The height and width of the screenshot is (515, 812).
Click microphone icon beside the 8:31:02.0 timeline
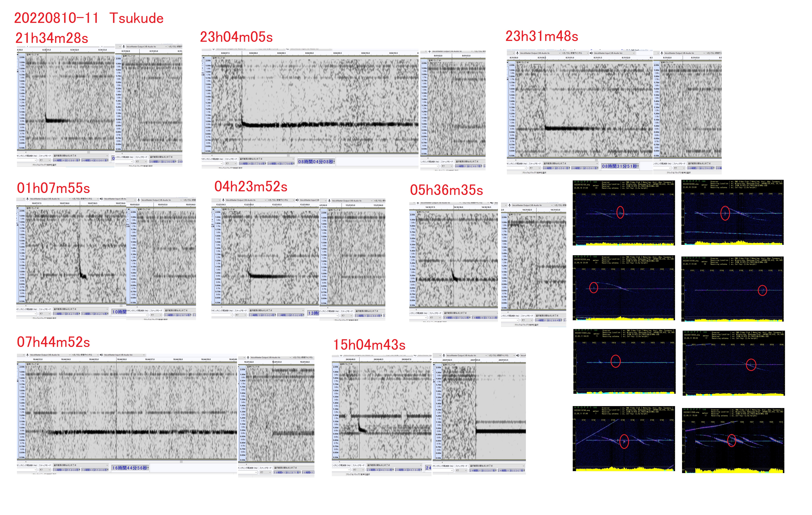tap(662, 53)
